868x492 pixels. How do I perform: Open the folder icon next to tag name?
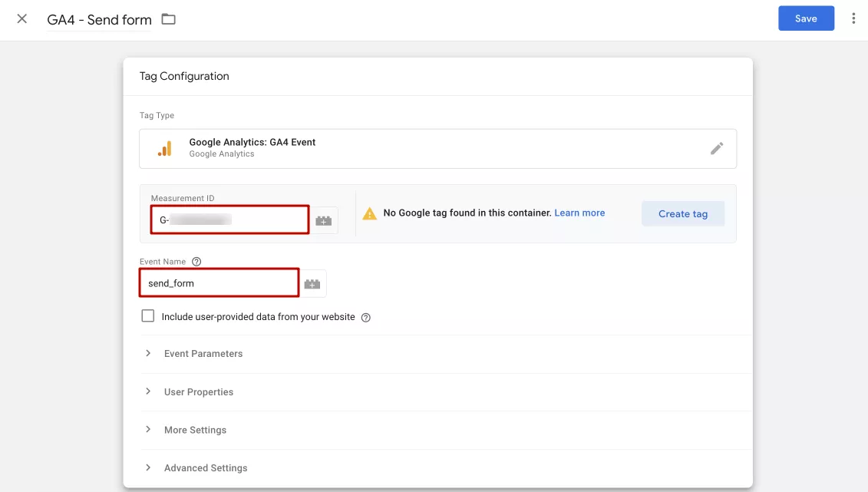[x=168, y=19]
